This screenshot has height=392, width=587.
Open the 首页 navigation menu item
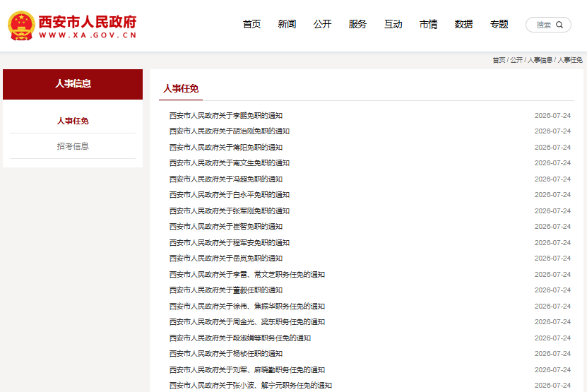251,24
